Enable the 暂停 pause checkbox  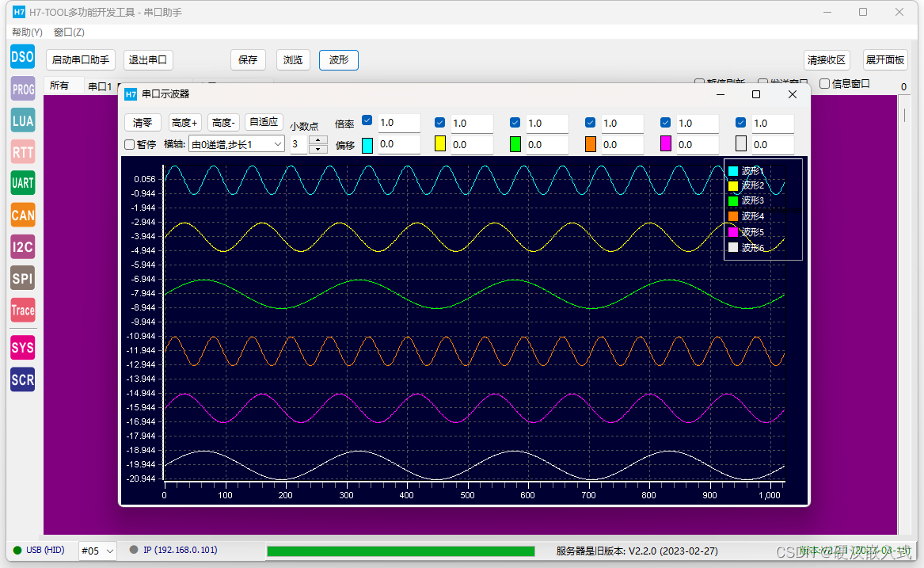point(130,144)
